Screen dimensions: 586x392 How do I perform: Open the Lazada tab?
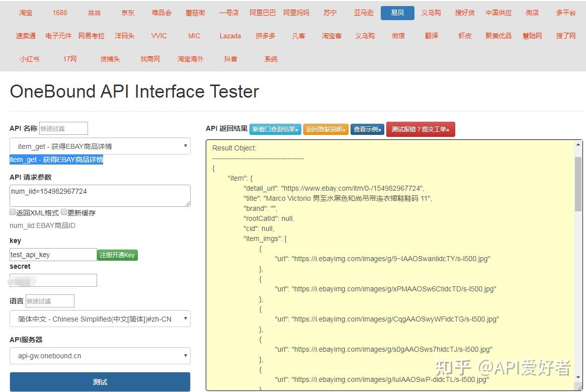pyautogui.click(x=230, y=36)
